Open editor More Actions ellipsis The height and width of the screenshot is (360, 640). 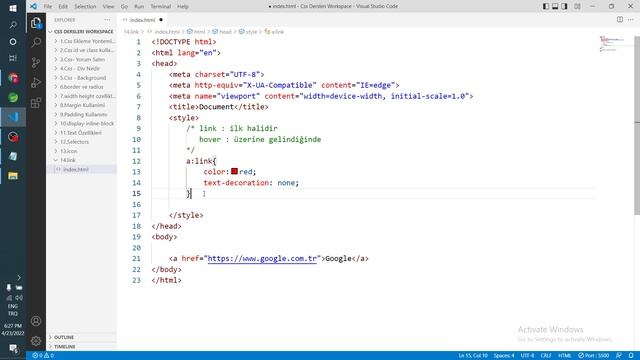631,20
